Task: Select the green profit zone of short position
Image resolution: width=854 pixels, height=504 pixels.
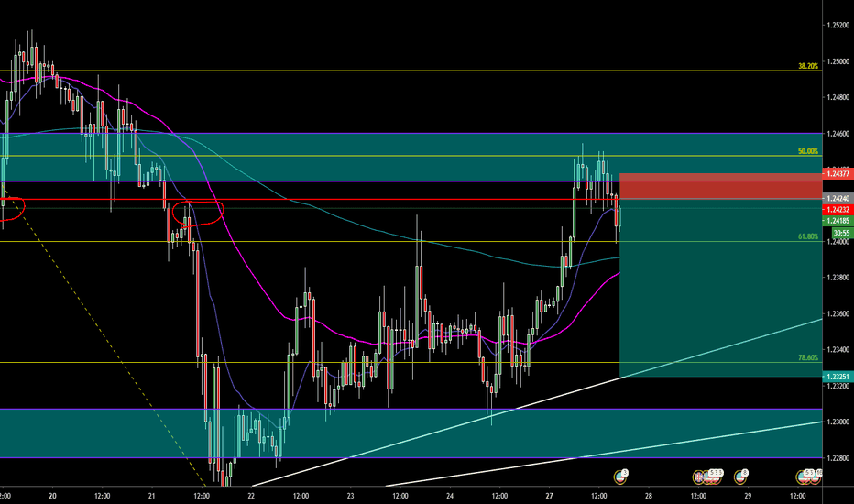Action: click(720, 288)
